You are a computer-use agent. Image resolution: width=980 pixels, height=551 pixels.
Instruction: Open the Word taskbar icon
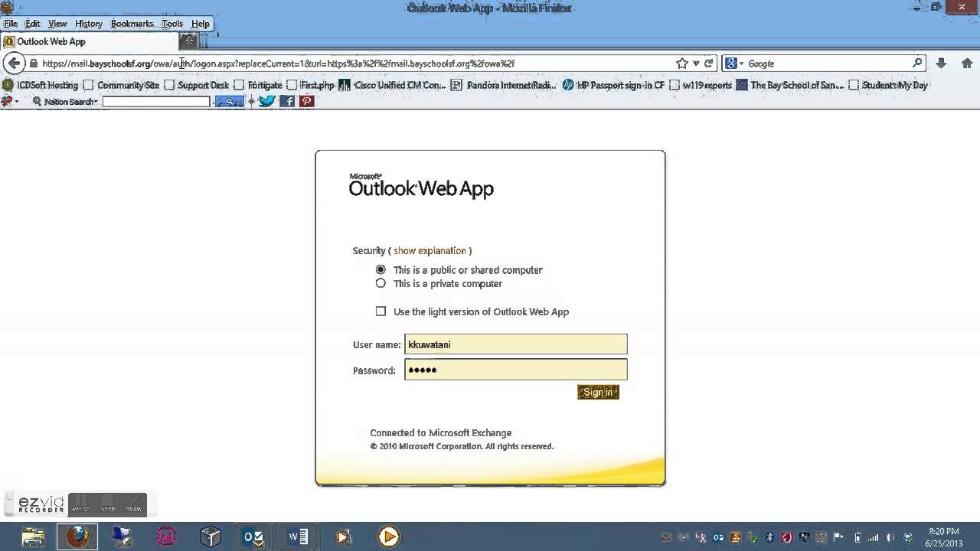pyautogui.click(x=299, y=536)
